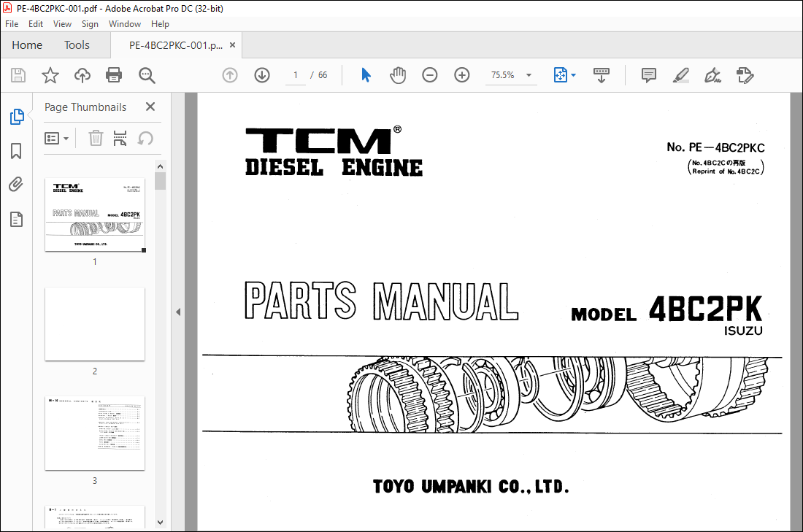
Task: Open the find text magnifier tool
Action: click(x=147, y=75)
